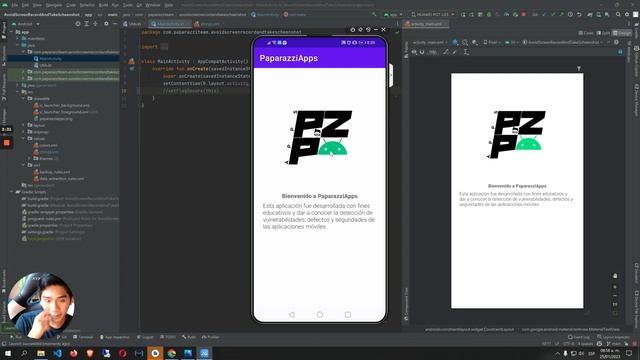Open Visual Studio Code from taskbar
The width and height of the screenshot is (640, 360).
pyautogui.click(x=57, y=353)
